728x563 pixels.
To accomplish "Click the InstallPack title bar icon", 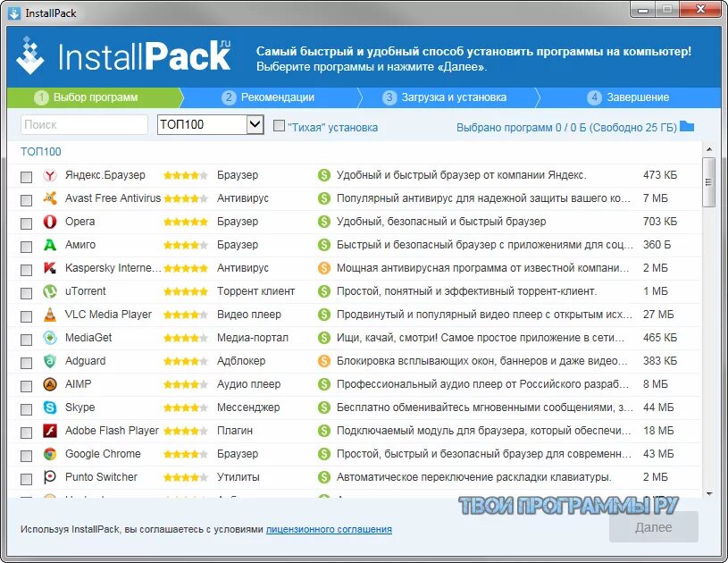I will (14, 13).
